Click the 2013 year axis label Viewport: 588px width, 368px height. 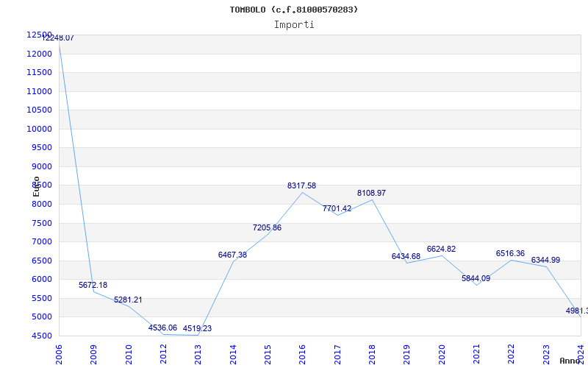pos(198,355)
